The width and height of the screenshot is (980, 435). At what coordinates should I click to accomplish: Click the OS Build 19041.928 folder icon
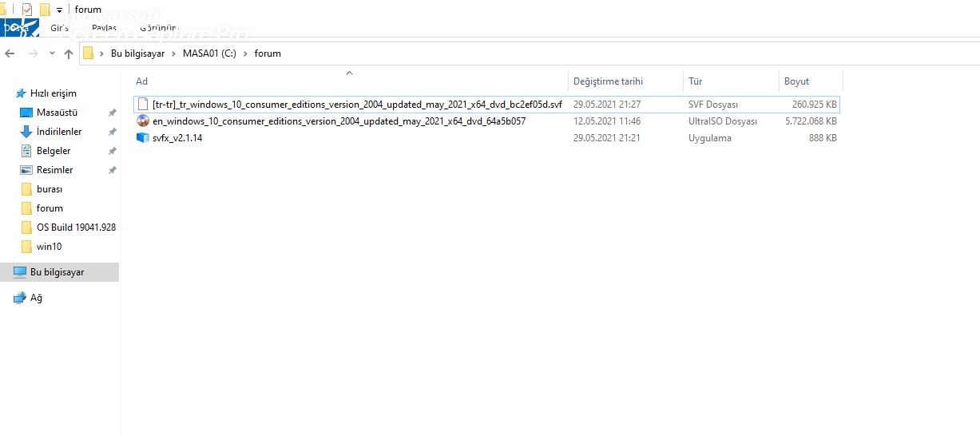point(26,227)
